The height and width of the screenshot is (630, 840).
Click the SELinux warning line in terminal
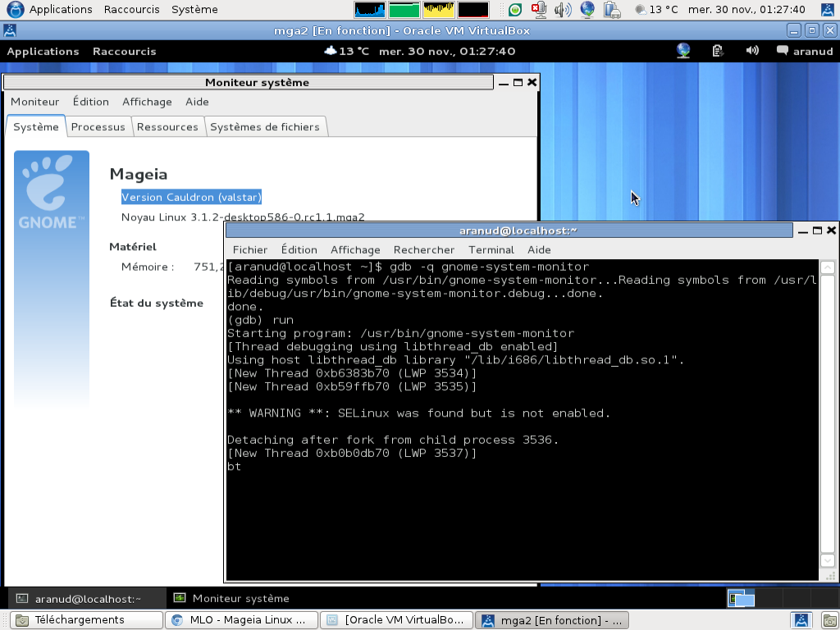[x=418, y=413]
